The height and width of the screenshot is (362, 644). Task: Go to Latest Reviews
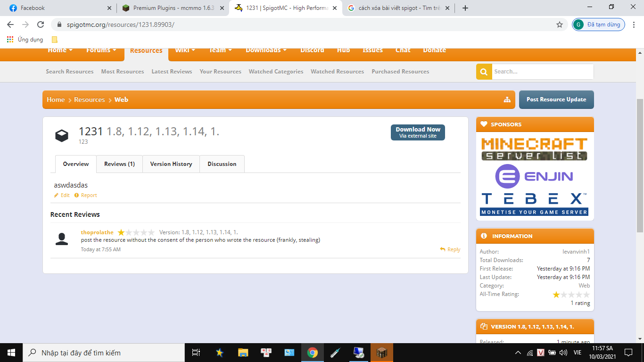coord(172,72)
